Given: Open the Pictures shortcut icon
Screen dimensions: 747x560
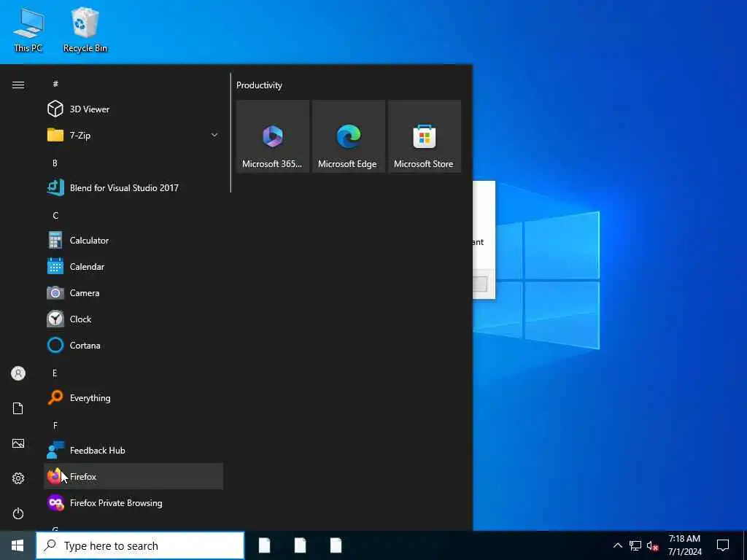Looking at the screenshot, I should click(18, 443).
